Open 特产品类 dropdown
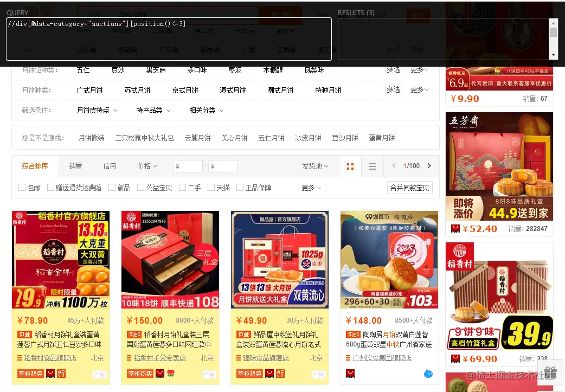The height and width of the screenshot is (392, 565). coord(153,110)
